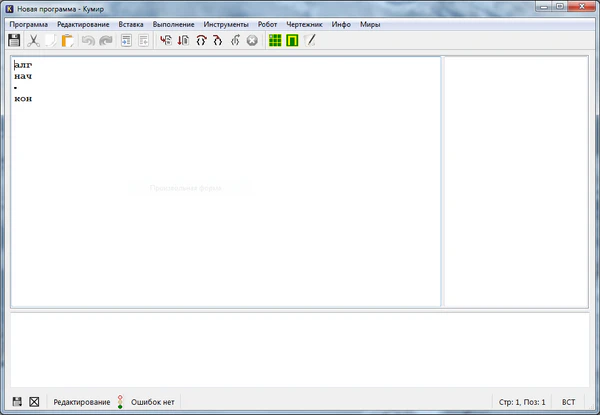
Task: Open the Chertezhnik pencil icon
Action: 310,41
